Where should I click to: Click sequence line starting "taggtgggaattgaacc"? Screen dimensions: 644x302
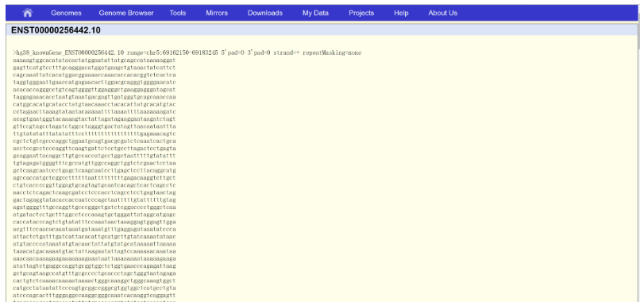tap(94, 82)
